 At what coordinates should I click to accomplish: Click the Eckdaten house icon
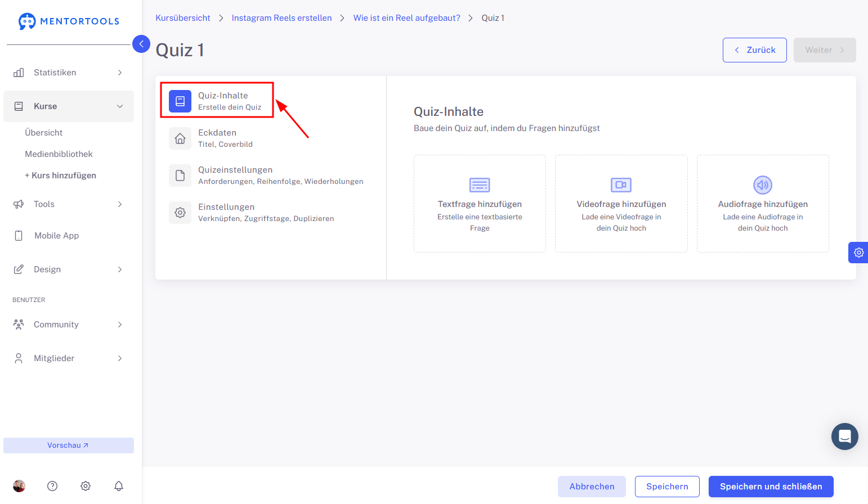coord(180,138)
